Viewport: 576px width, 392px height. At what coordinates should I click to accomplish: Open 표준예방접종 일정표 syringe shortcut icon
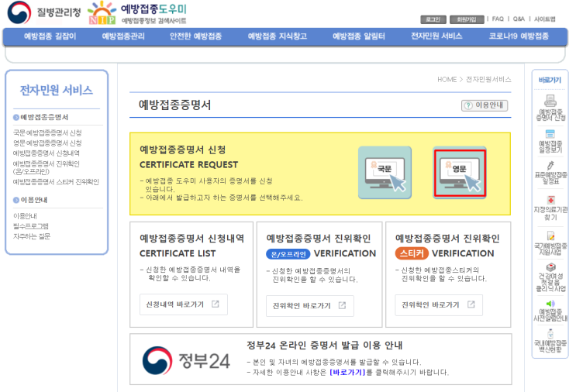coord(550,166)
